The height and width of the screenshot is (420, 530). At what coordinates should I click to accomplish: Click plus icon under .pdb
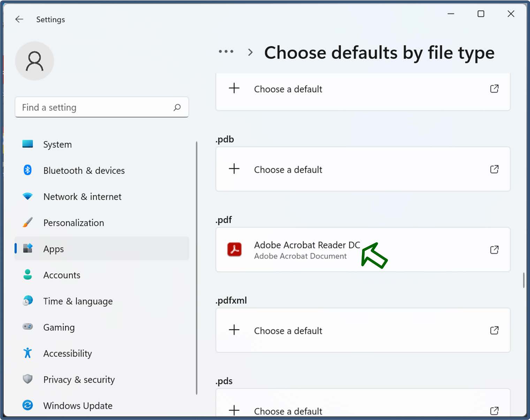234,169
